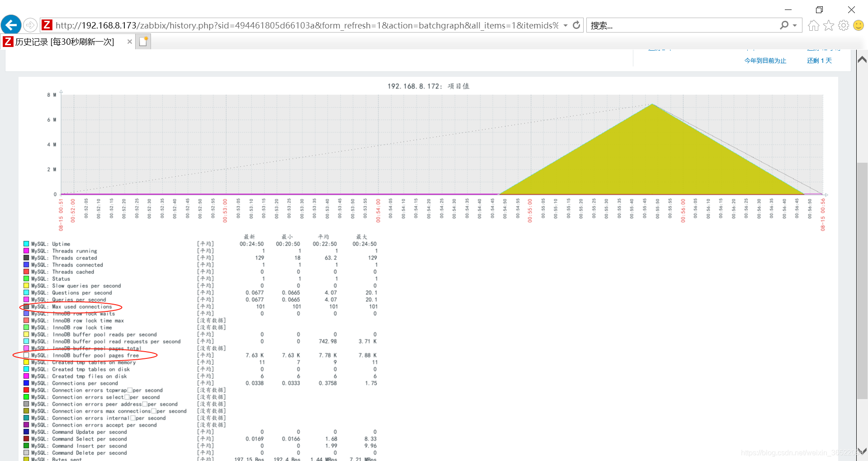Viewport: 868px width, 461px height.
Task: Restore down the browser window
Action: pos(819,9)
